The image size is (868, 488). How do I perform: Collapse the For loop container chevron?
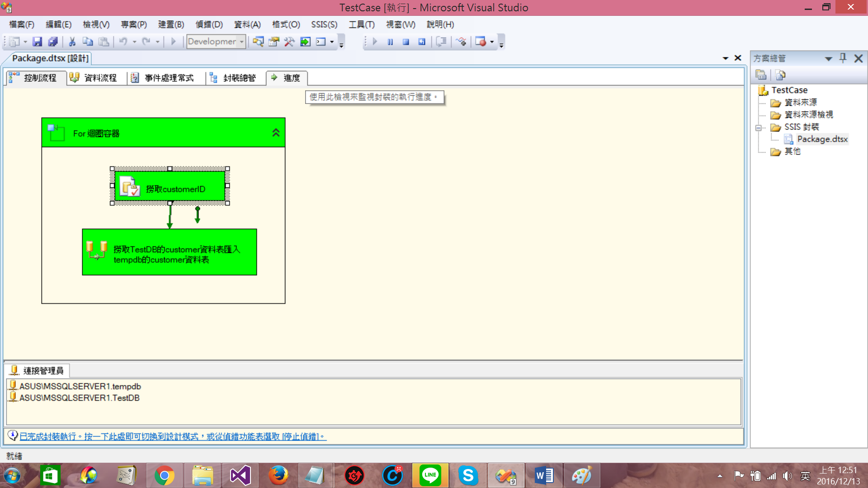(276, 133)
